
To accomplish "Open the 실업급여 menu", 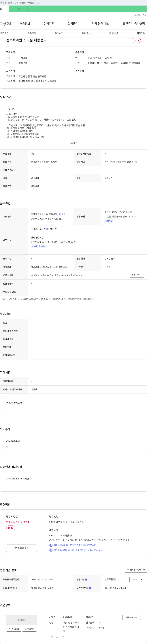I will (73, 23).
